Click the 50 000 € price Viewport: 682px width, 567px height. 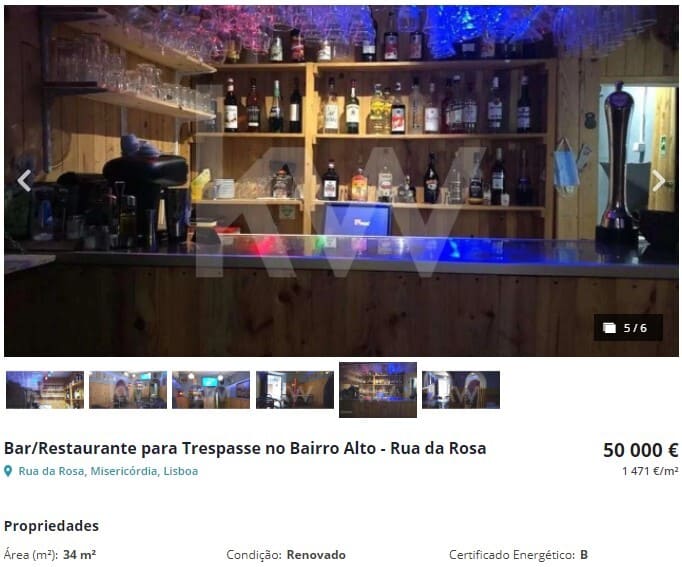click(641, 450)
